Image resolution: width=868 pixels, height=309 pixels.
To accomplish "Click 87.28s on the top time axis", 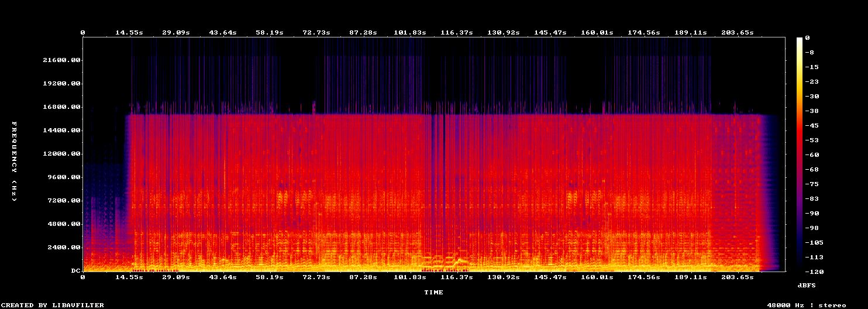I will pyautogui.click(x=363, y=33).
